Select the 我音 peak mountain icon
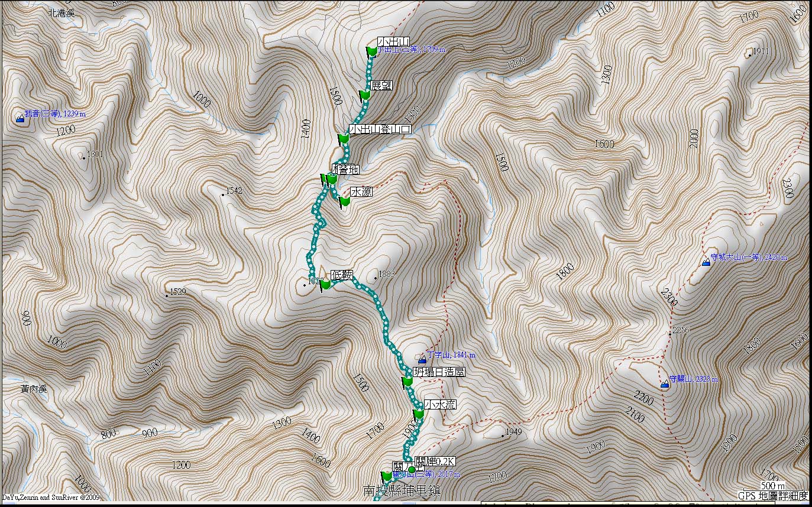This screenshot has width=812, height=507. point(20,119)
